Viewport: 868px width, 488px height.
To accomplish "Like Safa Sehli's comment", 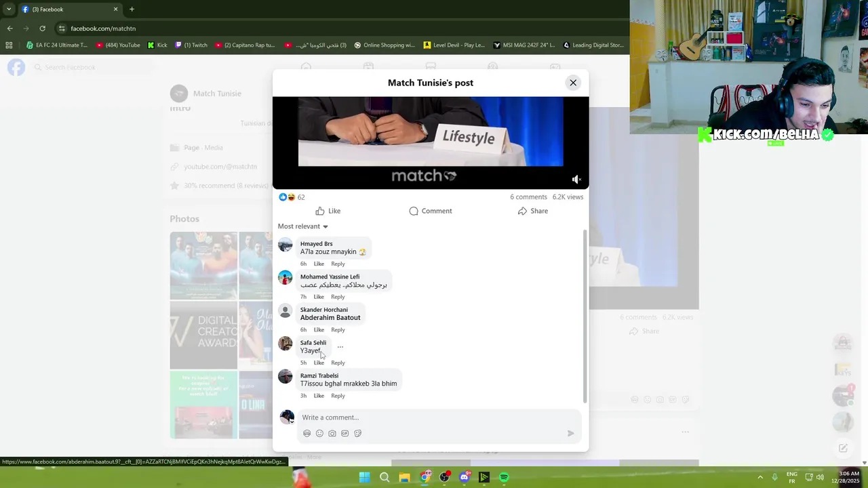I will (x=319, y=363).
